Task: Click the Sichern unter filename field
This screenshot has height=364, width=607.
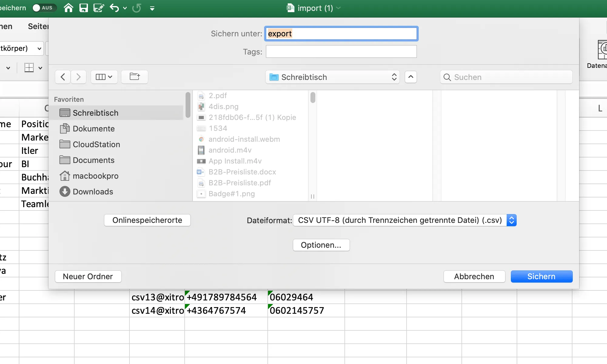Action: click(341, 34)
